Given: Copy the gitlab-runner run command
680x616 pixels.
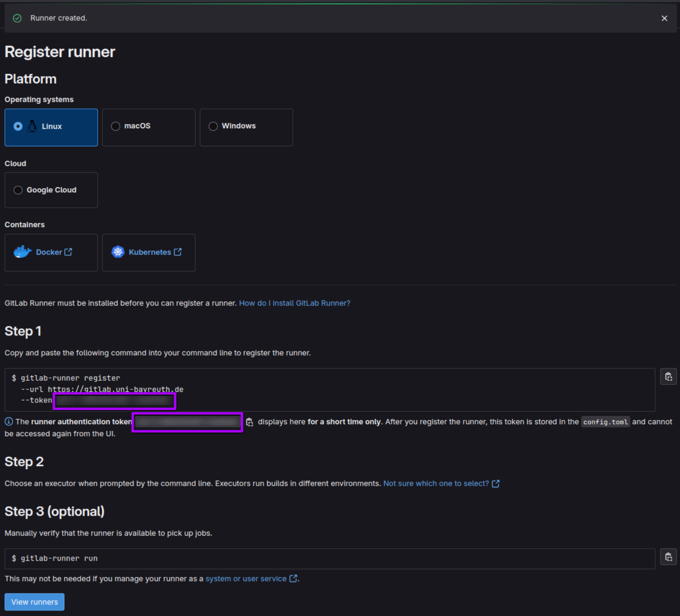Looking at the screenshot, I should pyautogui.click(x=669, y=557).
